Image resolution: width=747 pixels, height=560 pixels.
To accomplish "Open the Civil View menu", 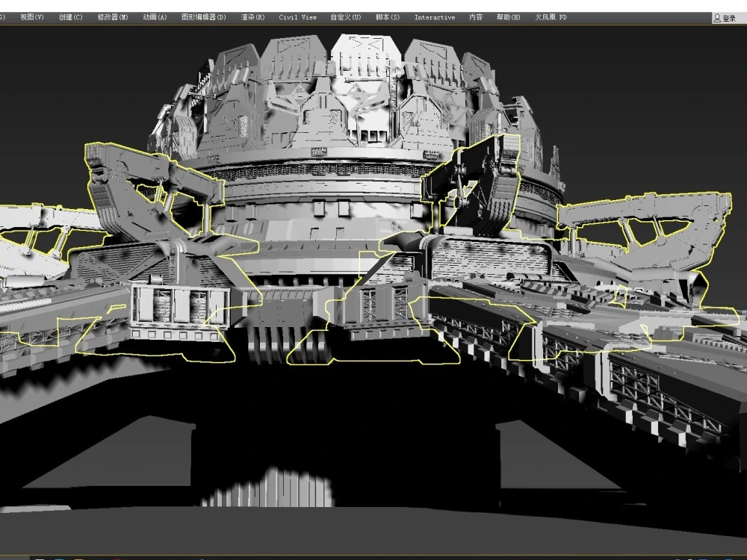I will point(298,17).
